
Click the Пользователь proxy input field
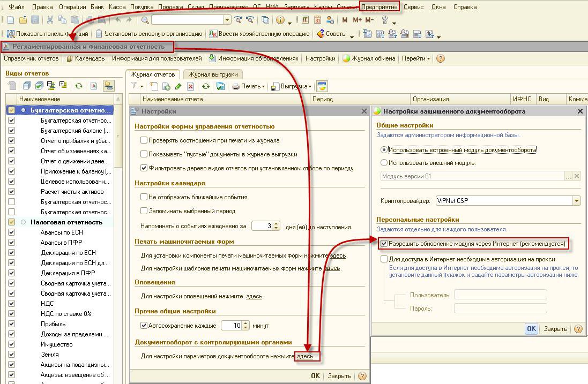(500, 295)
